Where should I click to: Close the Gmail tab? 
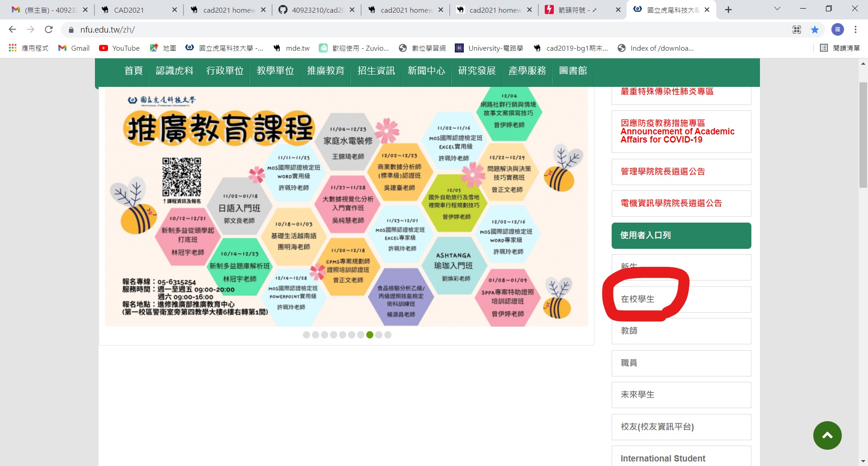85,10
